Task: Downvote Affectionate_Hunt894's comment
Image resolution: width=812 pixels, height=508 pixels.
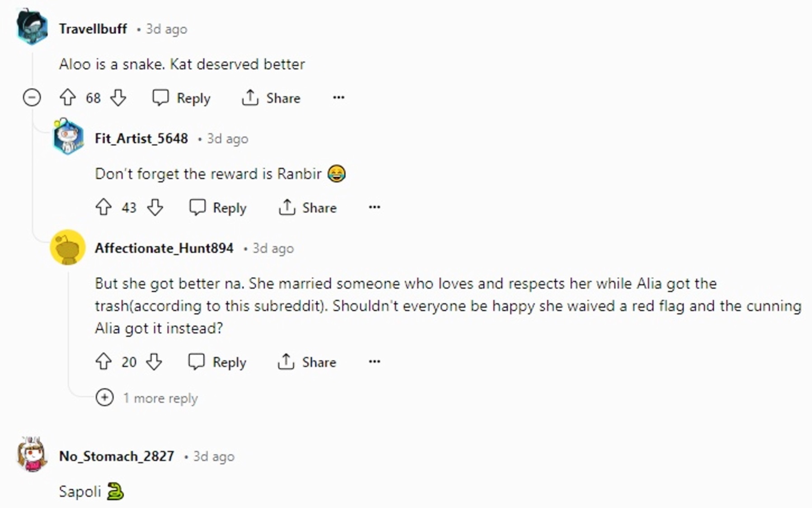Action: point(154,362)
